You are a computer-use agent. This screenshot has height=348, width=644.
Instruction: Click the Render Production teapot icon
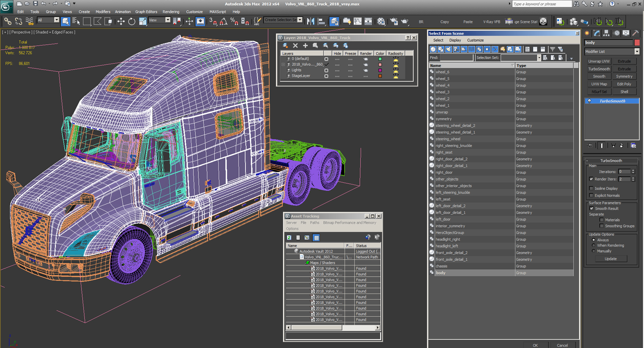pyautogui.click(x=405, y=21)
